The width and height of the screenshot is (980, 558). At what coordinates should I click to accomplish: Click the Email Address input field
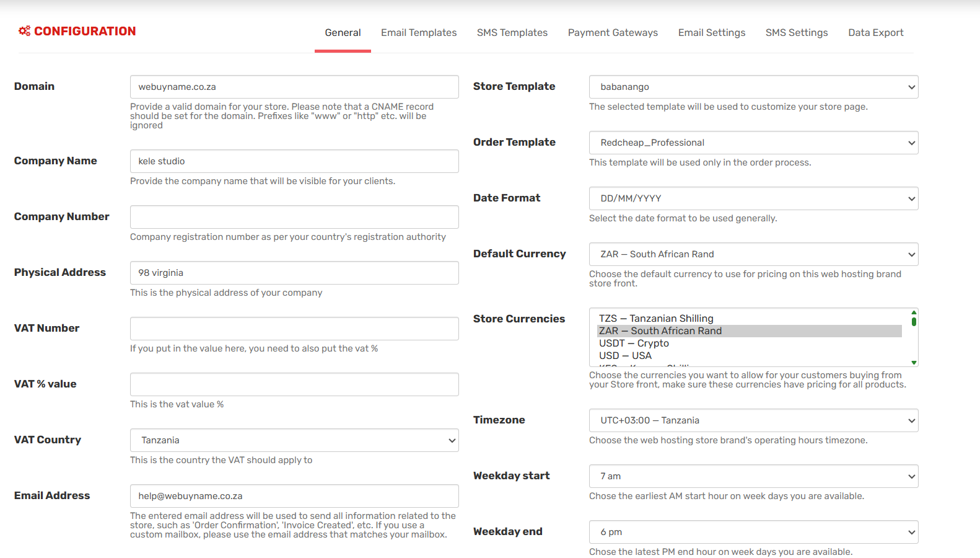[294, 496]
